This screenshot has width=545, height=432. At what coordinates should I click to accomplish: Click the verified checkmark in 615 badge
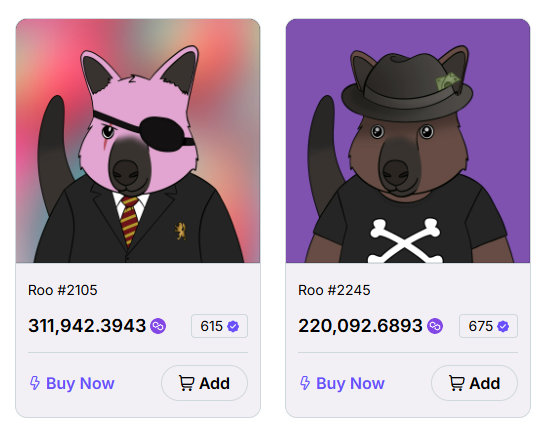coord(233,326)
